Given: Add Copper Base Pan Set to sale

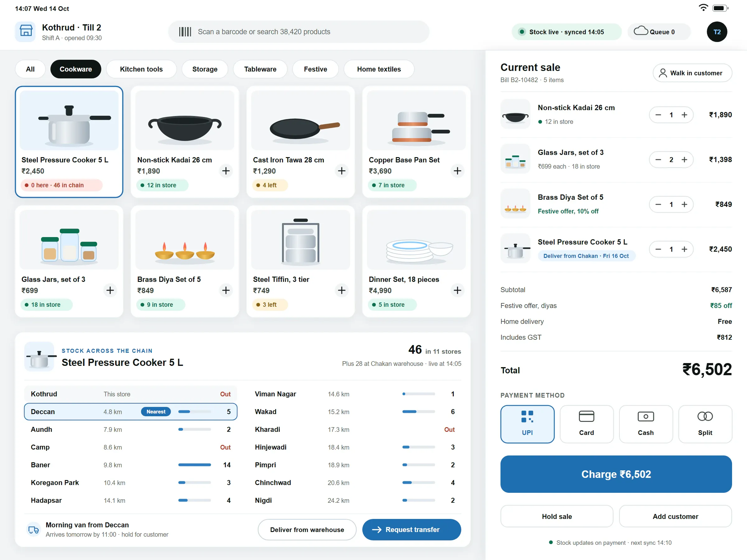Looking at the screenshot, I should click(x=457, y=171).
